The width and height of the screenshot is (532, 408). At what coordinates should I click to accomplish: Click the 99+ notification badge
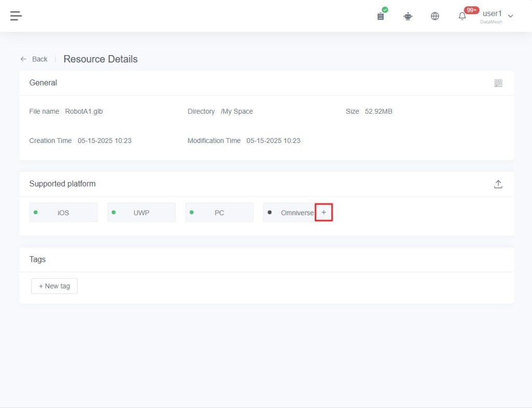coord(471,10)
